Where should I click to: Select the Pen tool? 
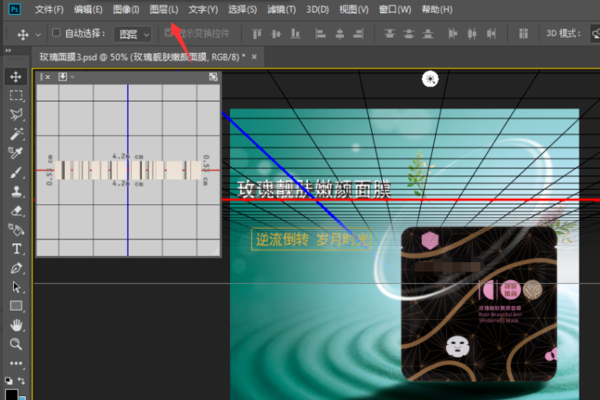pos(16,268)
